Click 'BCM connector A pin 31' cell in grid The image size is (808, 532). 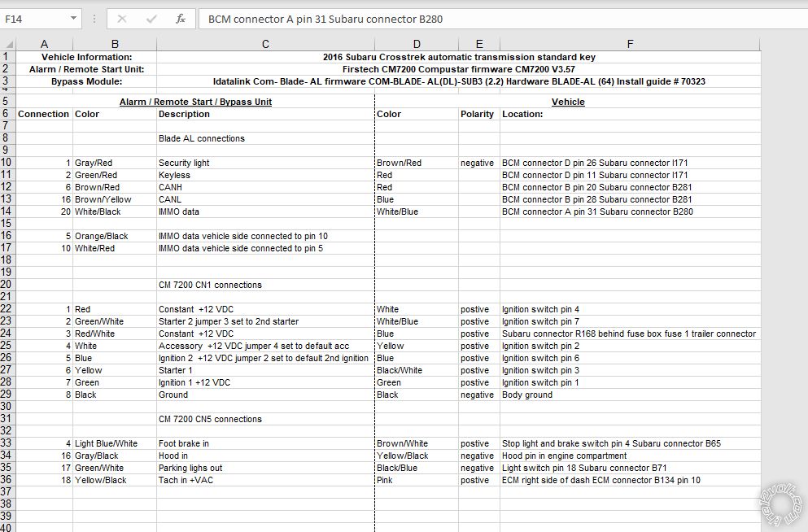[x=631, y=211]
